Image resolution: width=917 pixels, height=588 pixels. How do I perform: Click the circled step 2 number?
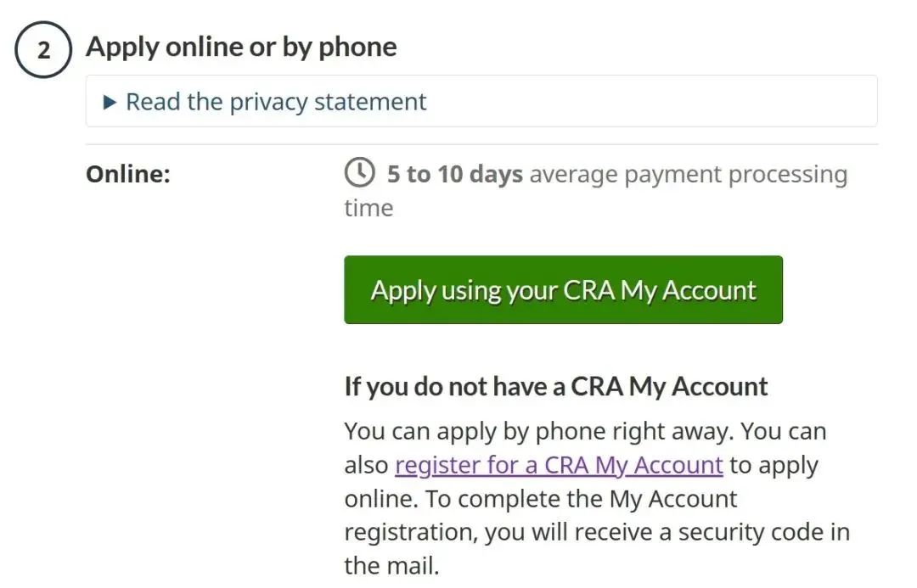[43, 50]
